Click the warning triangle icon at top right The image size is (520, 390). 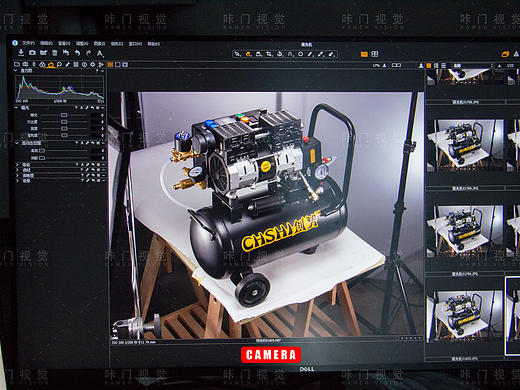(x=516, y=54)
